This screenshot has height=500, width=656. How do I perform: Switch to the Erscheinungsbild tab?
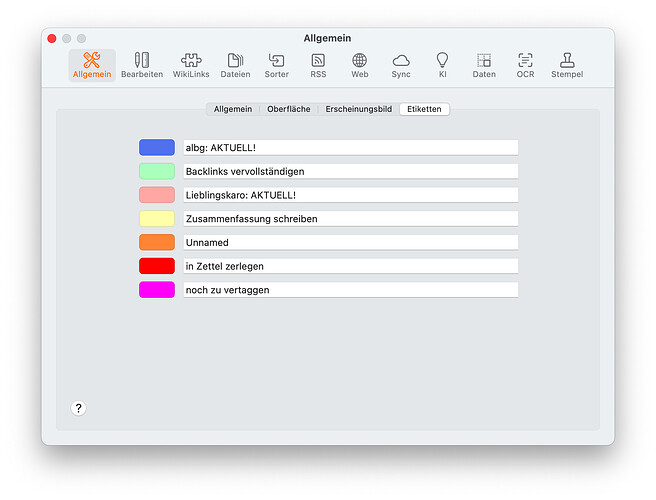tap(358, 109)
